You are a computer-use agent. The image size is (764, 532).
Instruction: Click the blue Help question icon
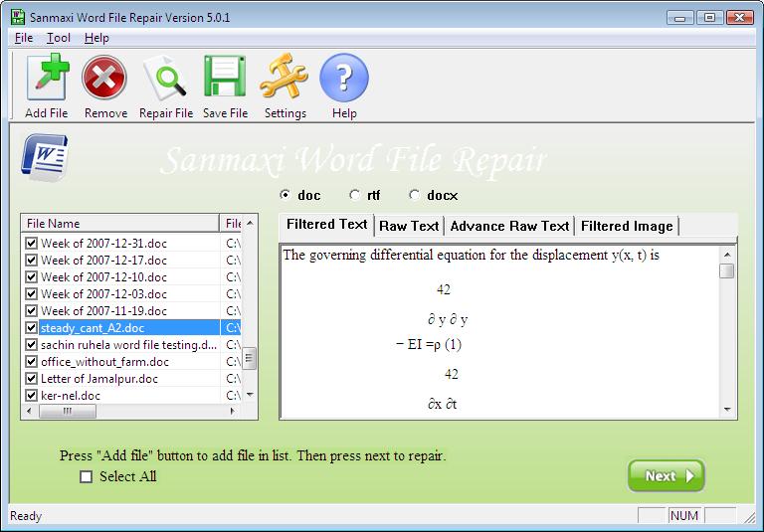click(344, 78)
